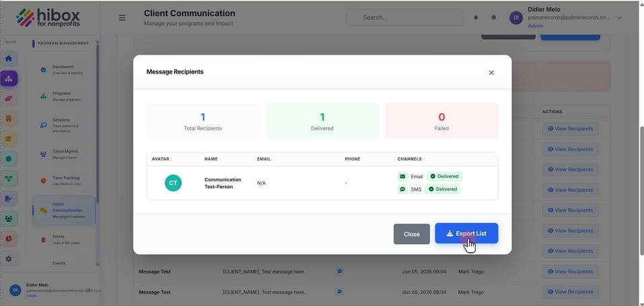Click the sidebar scroll-down arrow
This screenshot has width=644, height=306.
(x=98, y=264)
